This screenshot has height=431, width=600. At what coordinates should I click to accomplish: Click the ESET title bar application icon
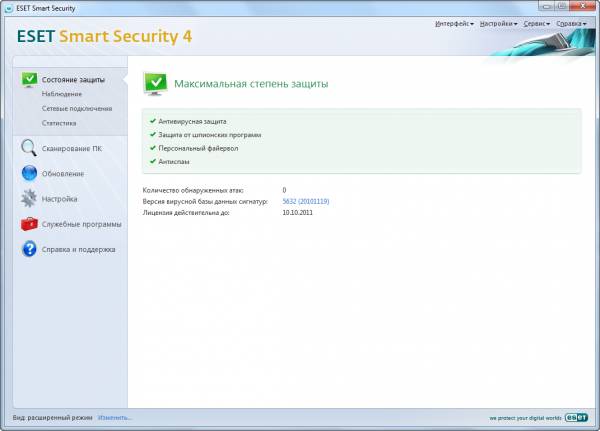click(8, 8)
